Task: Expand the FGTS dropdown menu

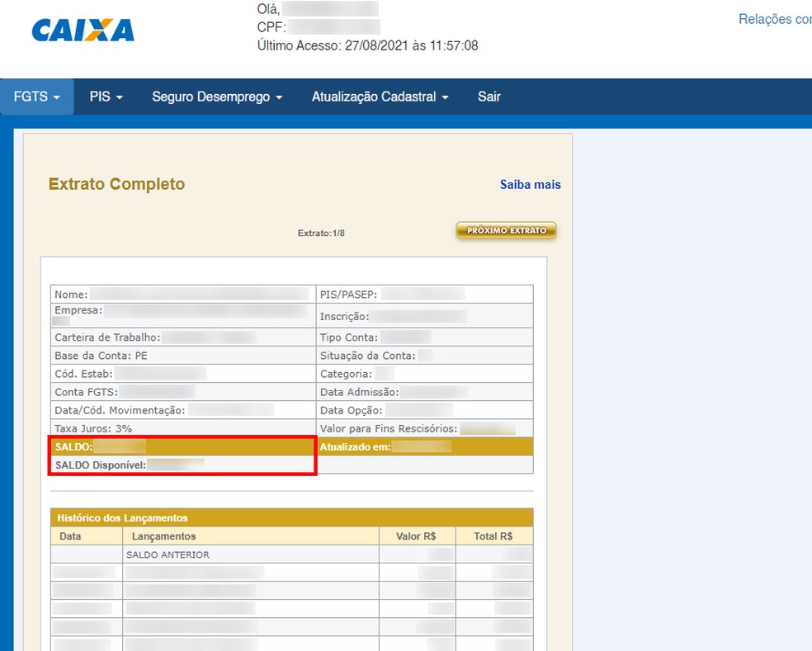Action: click(31, 96)
